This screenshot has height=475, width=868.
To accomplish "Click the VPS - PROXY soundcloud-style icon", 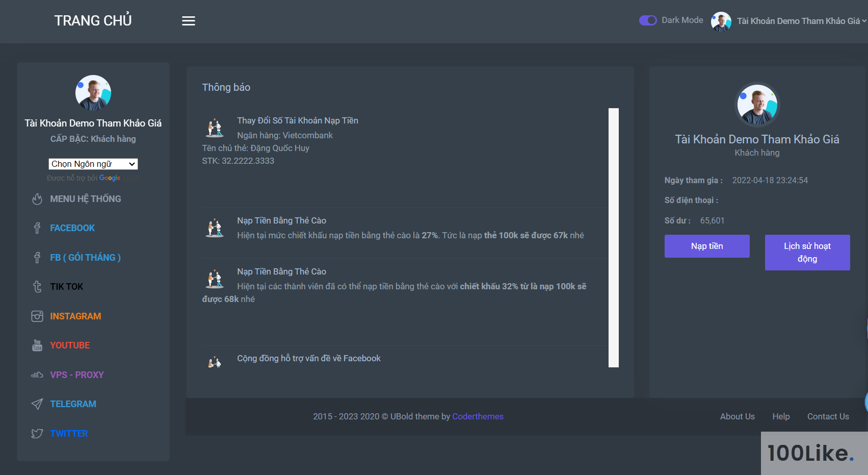I will pyautogui.click(x=37, y=375).
